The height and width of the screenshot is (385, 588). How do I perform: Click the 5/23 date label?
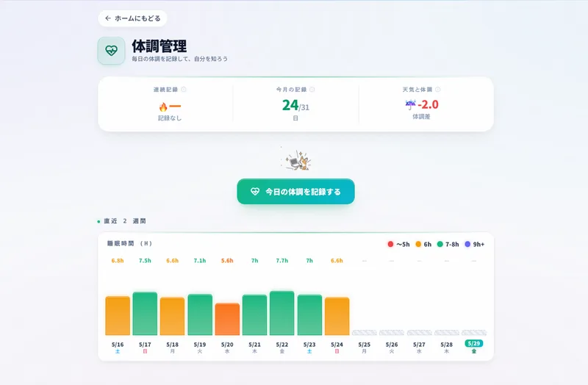(x=309, y=345)
